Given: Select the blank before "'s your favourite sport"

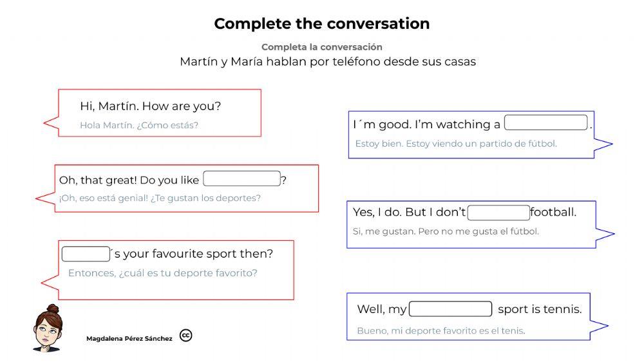Looking at the screenshot, I should (86, 254).
